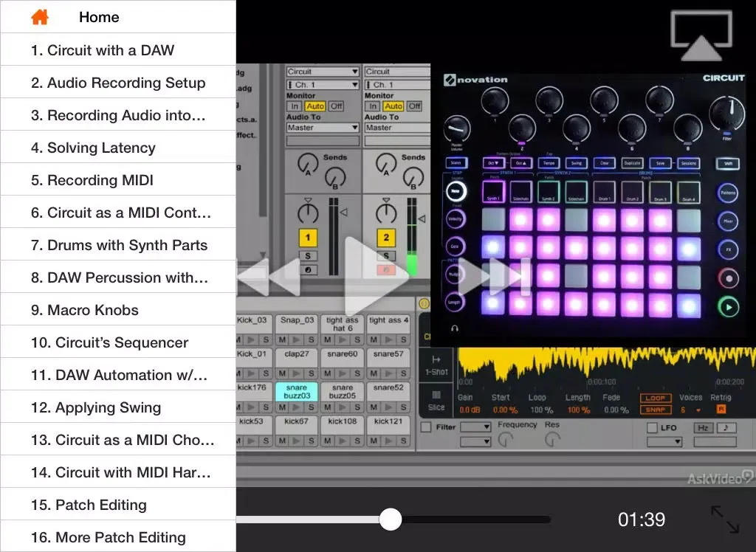The height and width of the screenshot is (552, 756).
Task: Select the highlighted snare buzz03 pad
Action: tap(297, 391)
